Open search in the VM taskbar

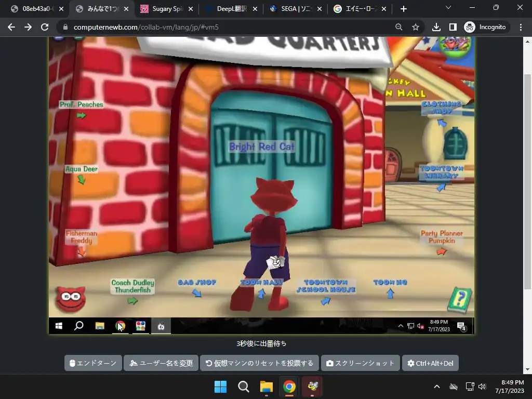pyautogui.click(x=79, y=326)
